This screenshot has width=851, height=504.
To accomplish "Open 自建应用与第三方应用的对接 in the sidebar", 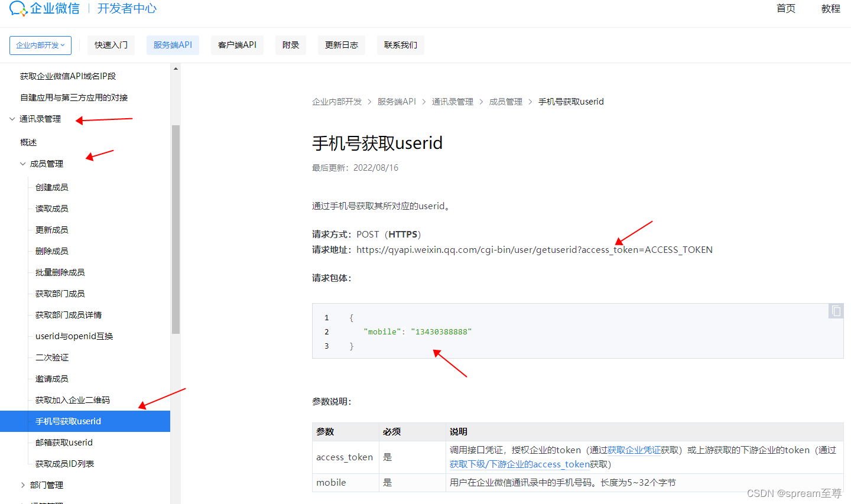I will point(74,97).
